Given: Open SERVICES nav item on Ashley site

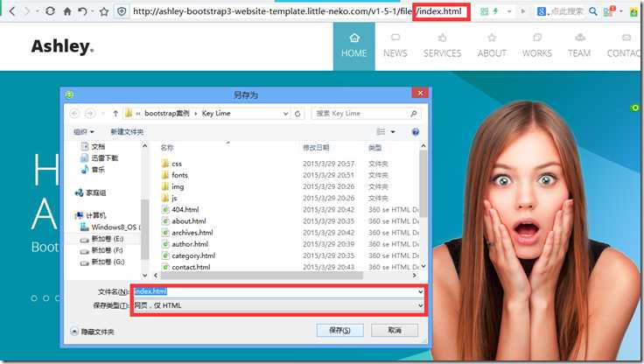Looking at the screenshot, I should (x=443, y=46).
